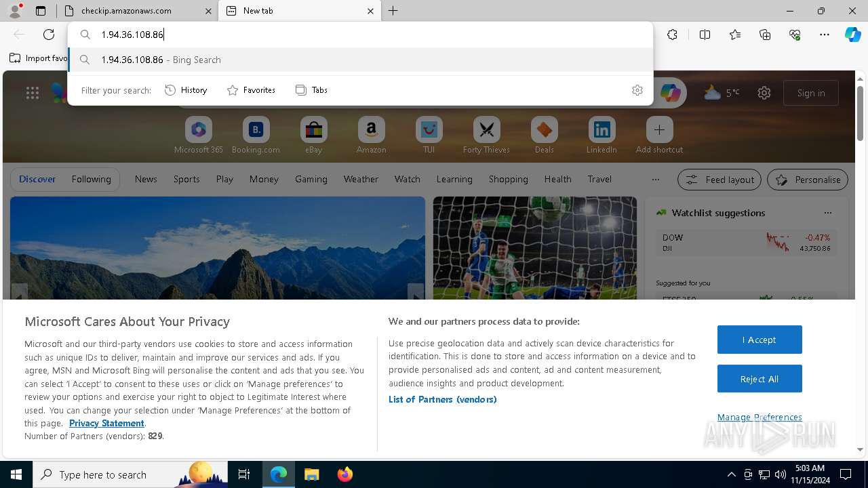Image resolution: width=868 pixels, height=488 pixels.
Task: Open the Sports category
Action: (186, 179)
